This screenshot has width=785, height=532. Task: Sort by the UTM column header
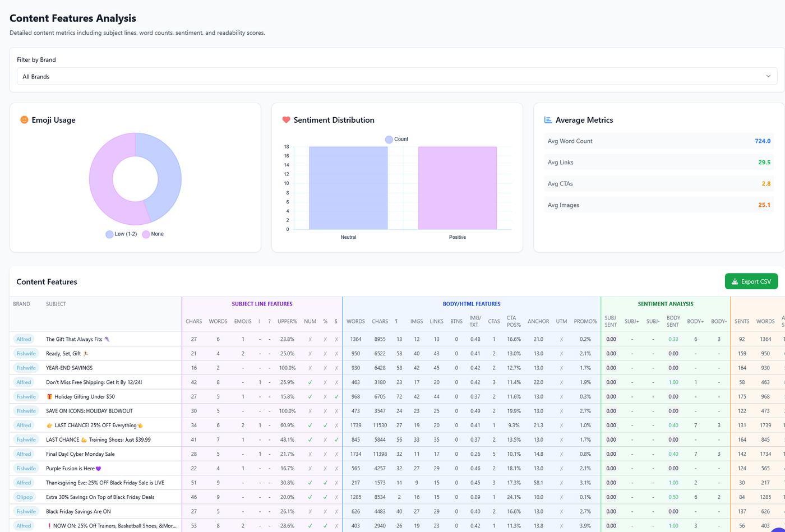(x=561, y=321)
